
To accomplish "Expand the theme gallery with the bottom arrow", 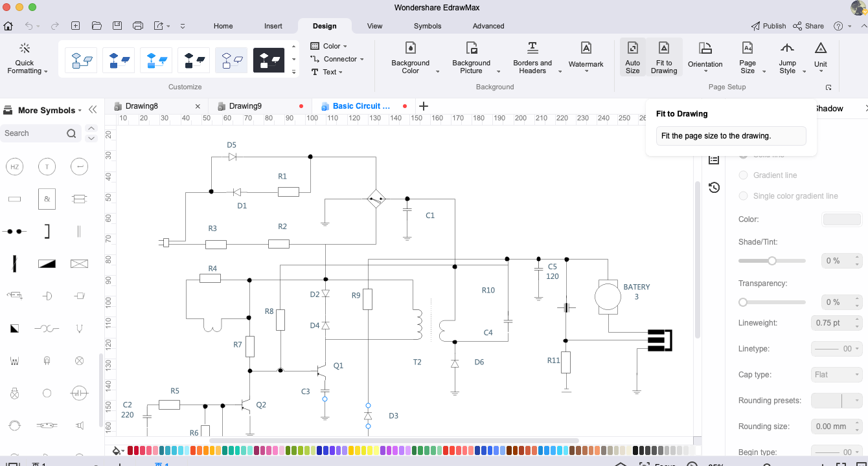I will coord(294,72).
